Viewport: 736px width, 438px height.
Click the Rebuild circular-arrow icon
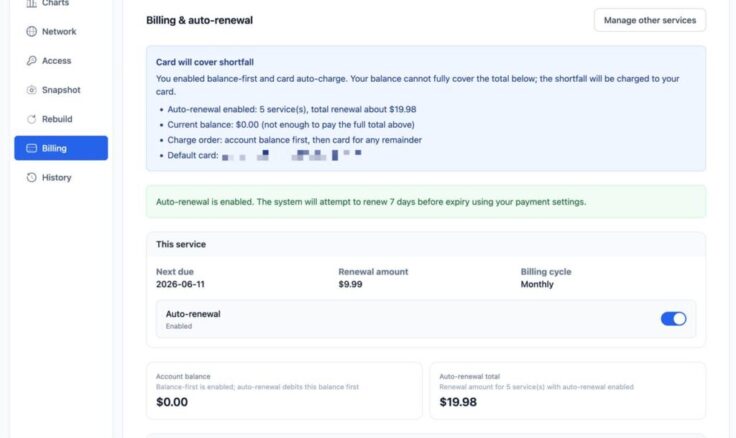click(x=31, y=119)
